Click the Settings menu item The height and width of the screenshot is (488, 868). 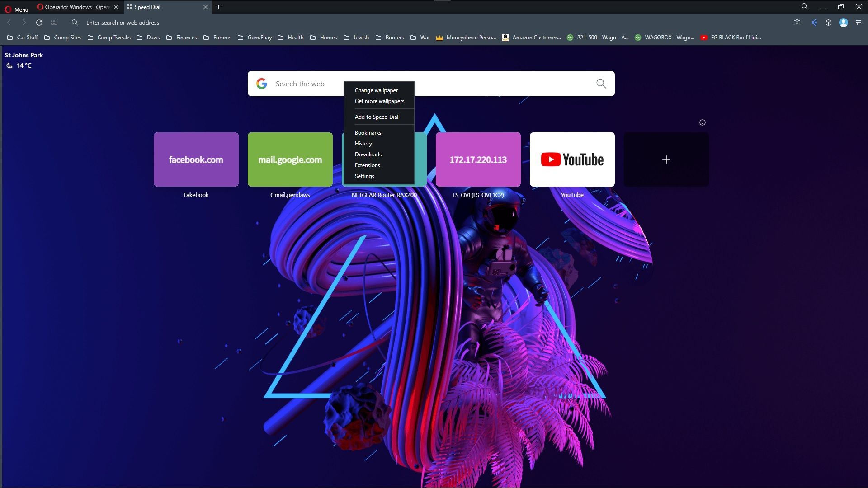[364, 176]
